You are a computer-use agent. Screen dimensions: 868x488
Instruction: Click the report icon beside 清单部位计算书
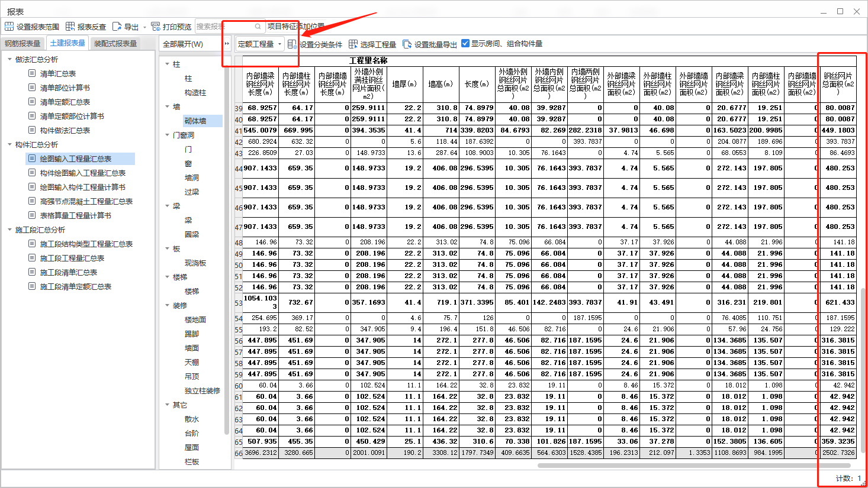[32, 88]
